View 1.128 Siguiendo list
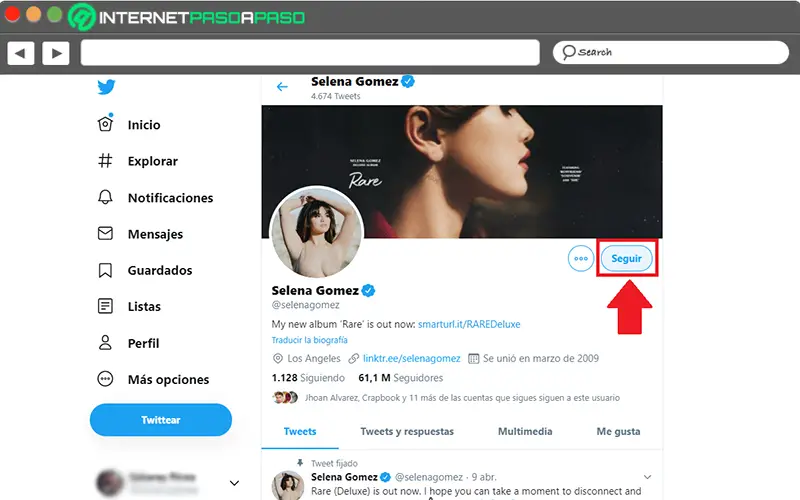This screenshot has height=500, width=800. click(308, 378)
